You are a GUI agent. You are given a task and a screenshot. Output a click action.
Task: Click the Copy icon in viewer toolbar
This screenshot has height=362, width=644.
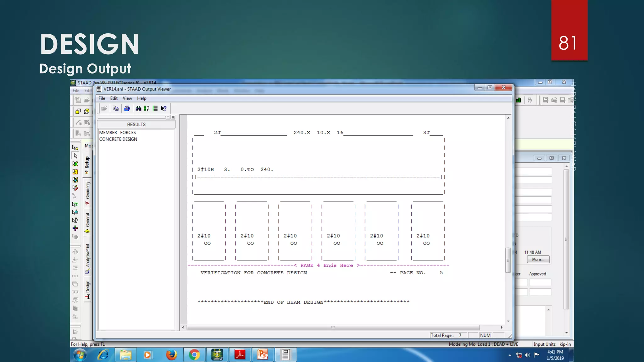(x=115, y=108)
